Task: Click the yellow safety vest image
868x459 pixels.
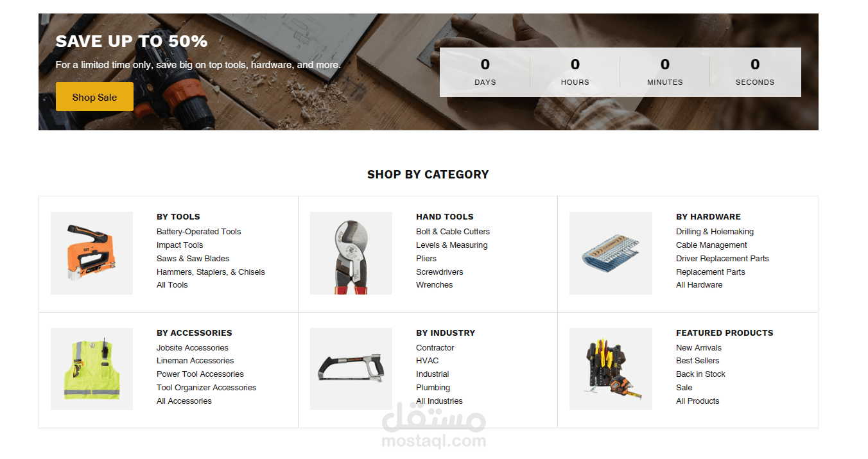Action: tap(92, 369)
